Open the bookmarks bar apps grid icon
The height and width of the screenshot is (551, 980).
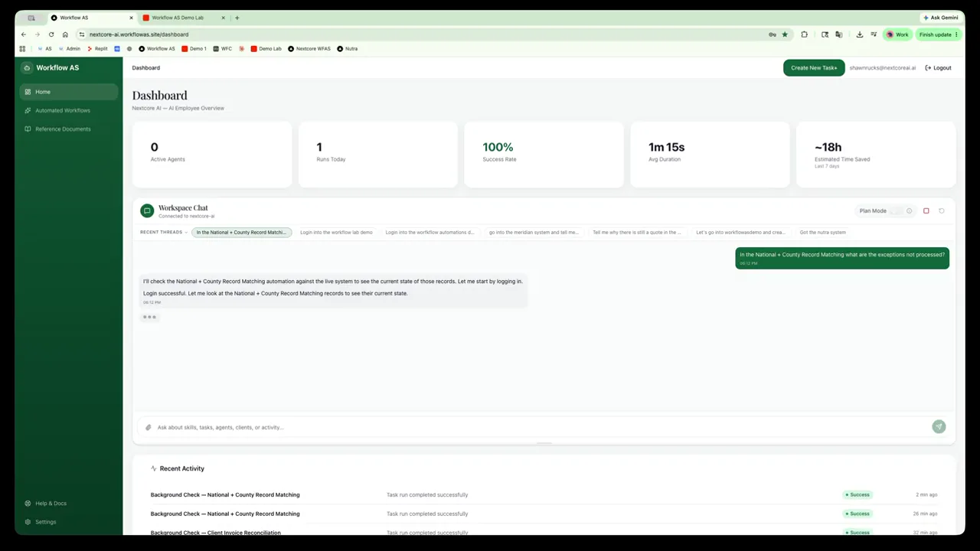(x=22, y=49)
